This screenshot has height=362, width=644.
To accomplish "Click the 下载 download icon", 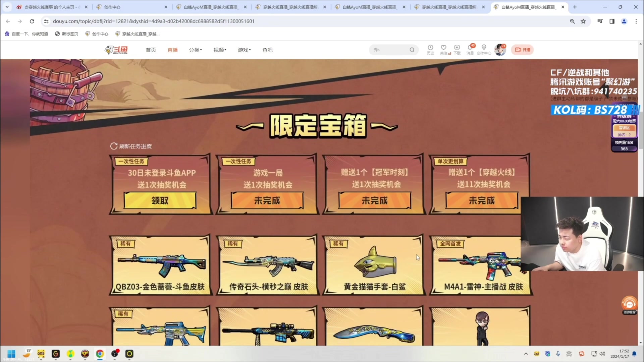I will pyautogui.click(x=457, y=49).
